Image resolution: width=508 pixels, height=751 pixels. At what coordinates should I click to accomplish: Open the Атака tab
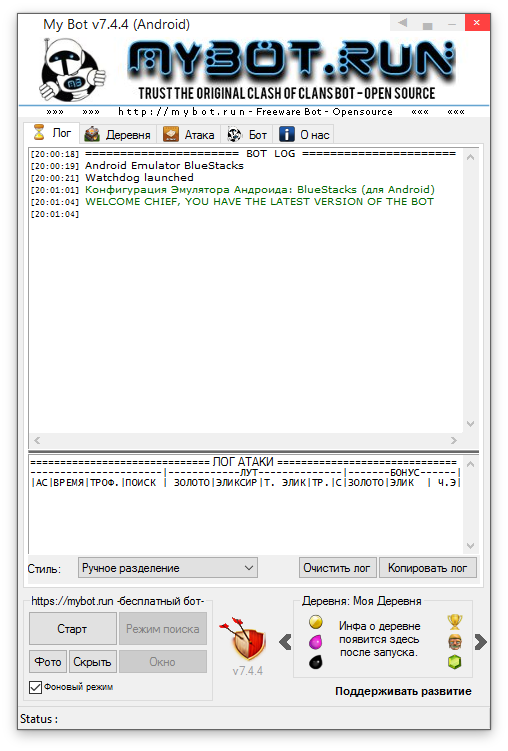(x=189, y=135)
